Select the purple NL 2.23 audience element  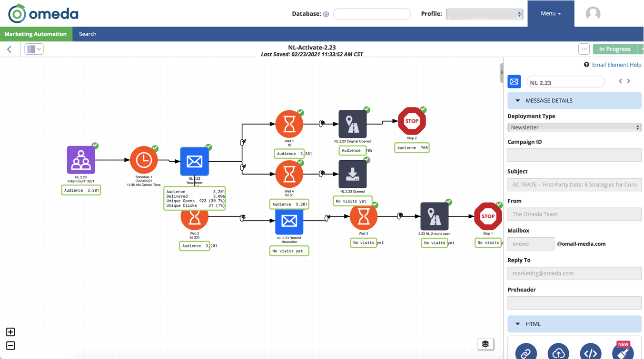click(80, 160)
